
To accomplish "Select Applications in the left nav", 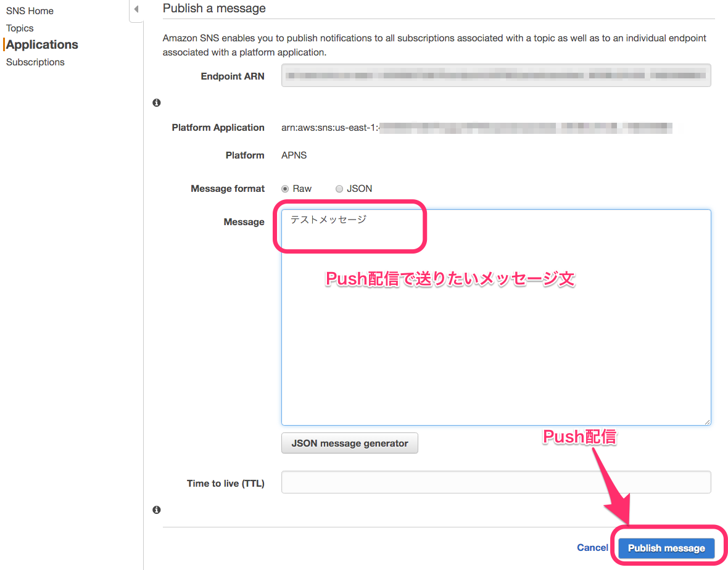I will pos(42,44).
